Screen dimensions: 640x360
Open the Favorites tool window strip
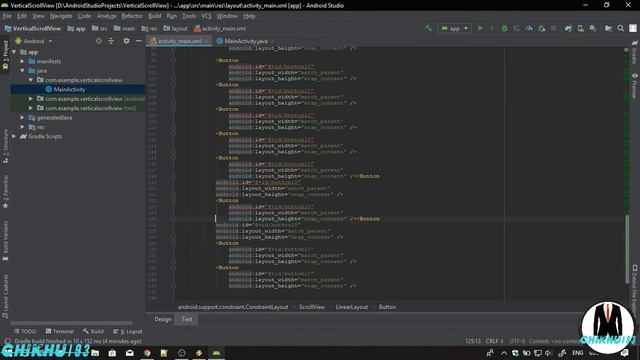tap(5, 192)
